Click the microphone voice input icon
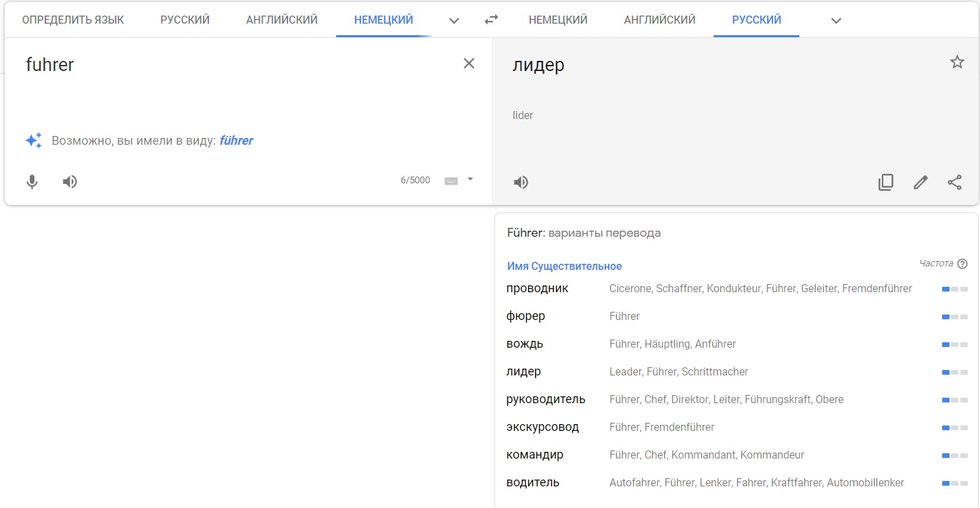 pyautogui.click(x=32, y=181)
